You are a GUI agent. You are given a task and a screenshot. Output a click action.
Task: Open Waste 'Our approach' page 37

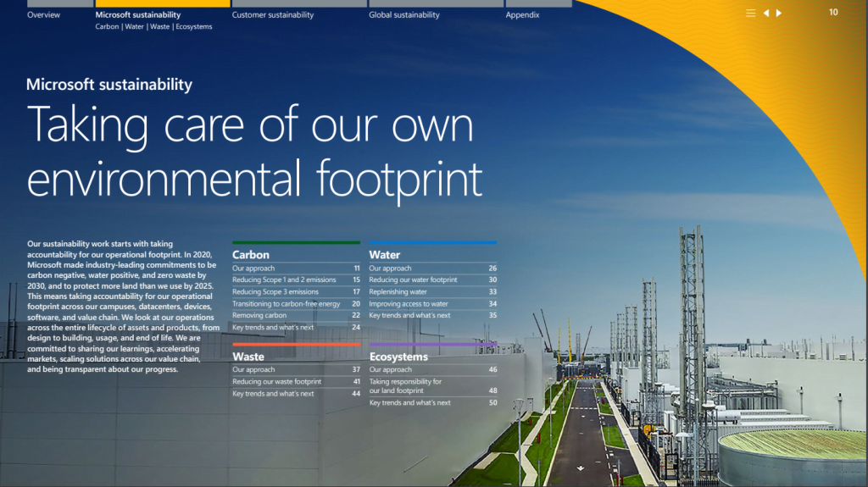tap(296, 369)
